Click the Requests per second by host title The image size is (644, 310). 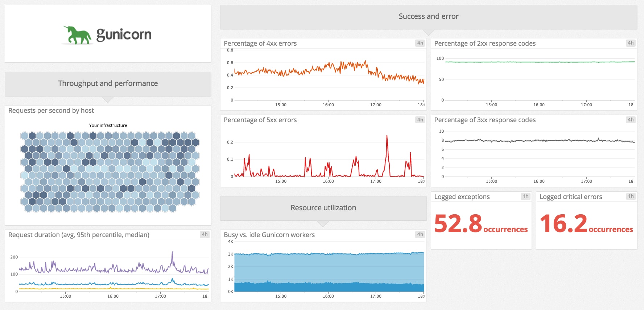click(51, 111)
